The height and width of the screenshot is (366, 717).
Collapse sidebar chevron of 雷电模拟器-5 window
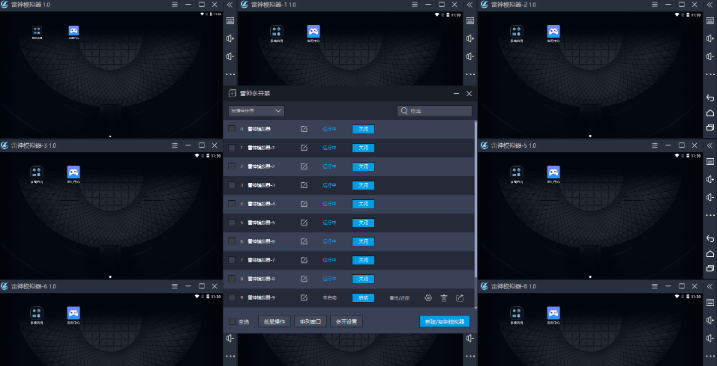(710, 145)
